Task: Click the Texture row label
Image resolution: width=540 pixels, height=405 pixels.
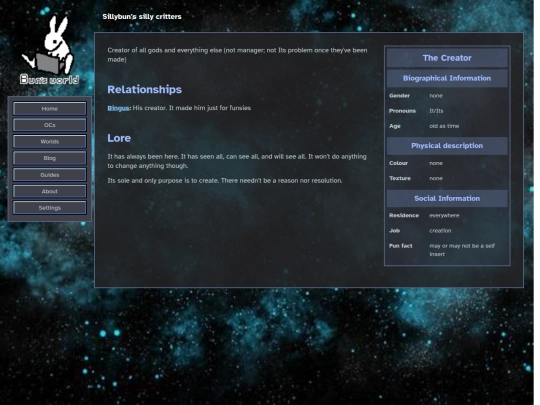Action: pyautogui.click(x=400, y=178)
